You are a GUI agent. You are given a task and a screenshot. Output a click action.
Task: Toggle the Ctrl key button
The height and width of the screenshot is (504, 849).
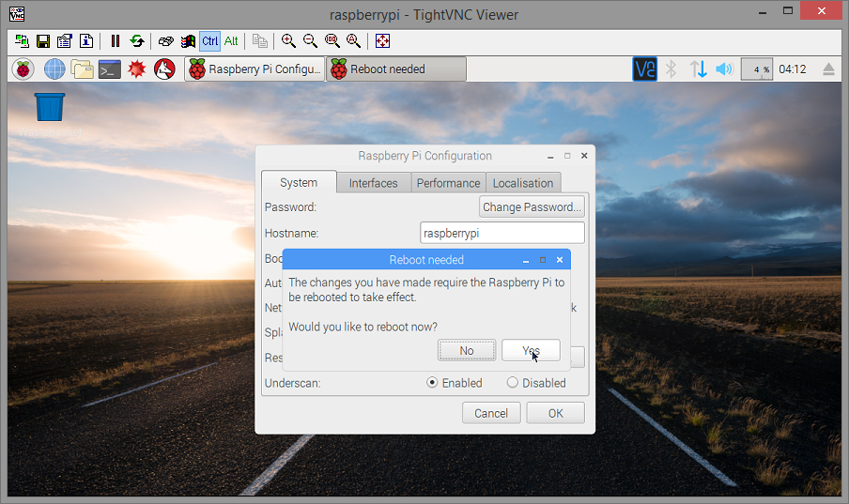pyautogui.click(x=210, y=41)
